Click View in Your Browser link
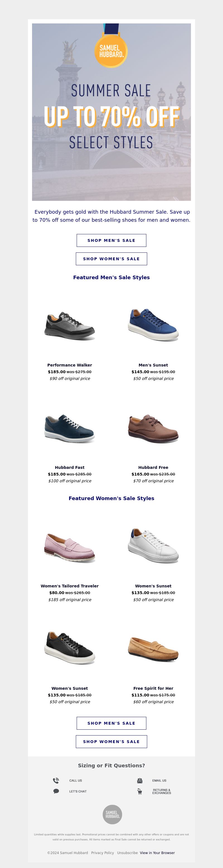Viewport: 223px width, 868px height. [x=157, y=853]
